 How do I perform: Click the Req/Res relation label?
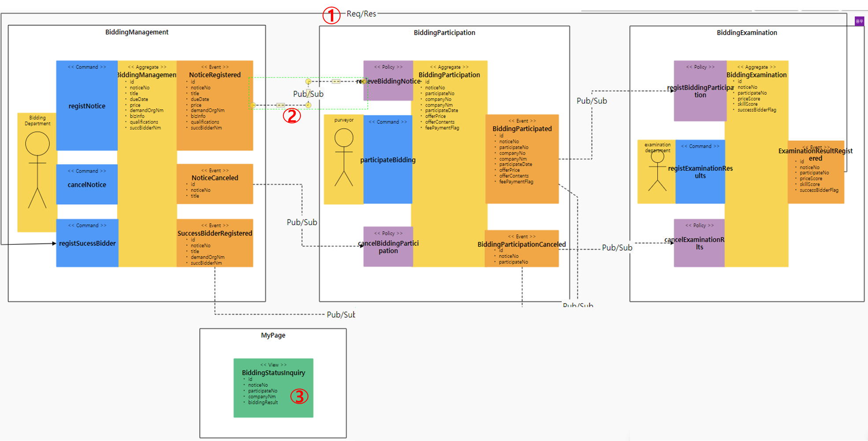coord(361,14)
